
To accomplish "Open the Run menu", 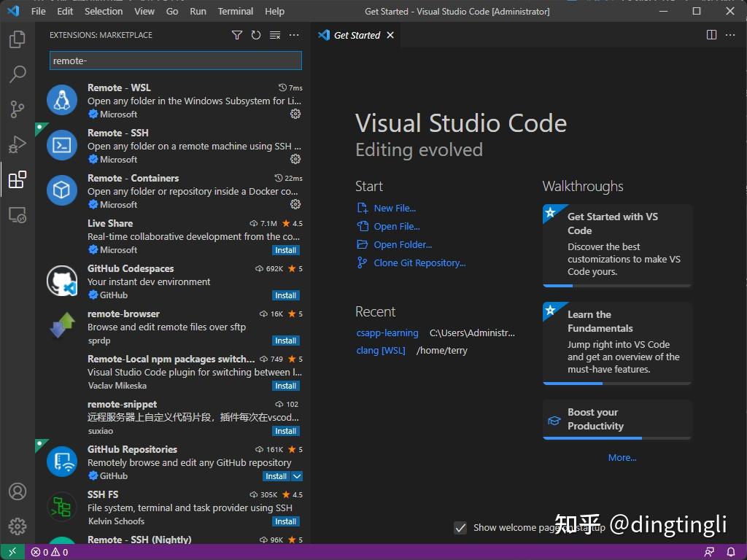I will [198, 11].
